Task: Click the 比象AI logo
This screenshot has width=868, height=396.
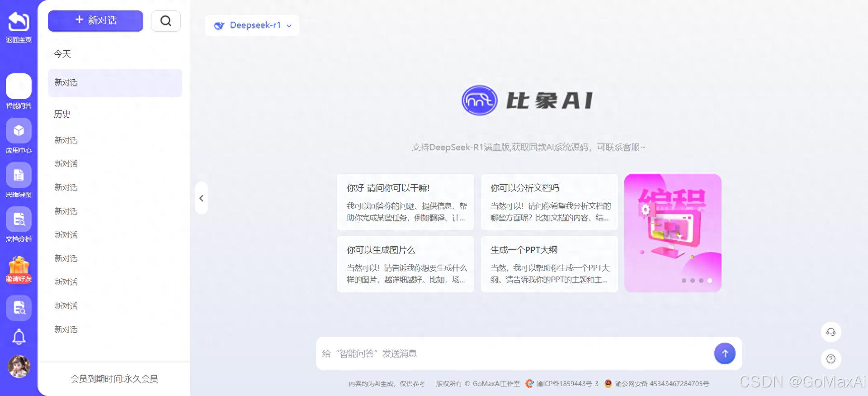Action: [527, 100]
